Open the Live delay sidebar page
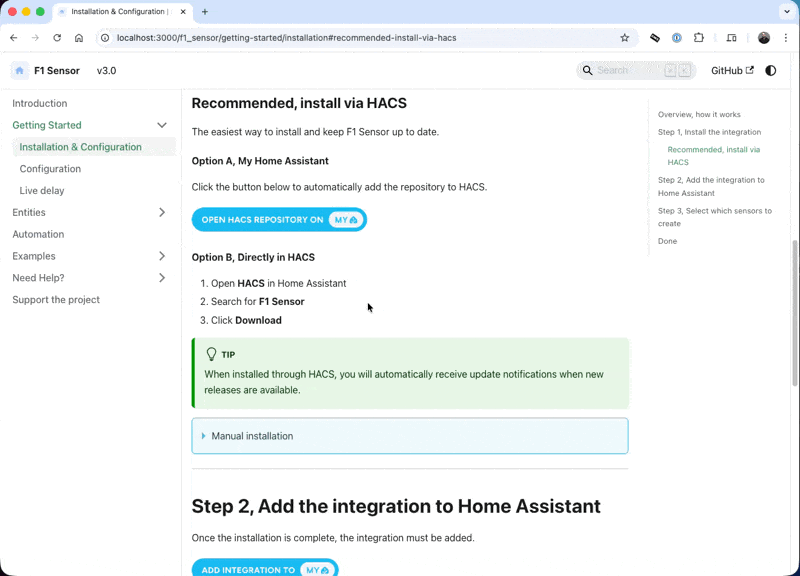Viewport: 800px width, 576px height. coord(42,190)
